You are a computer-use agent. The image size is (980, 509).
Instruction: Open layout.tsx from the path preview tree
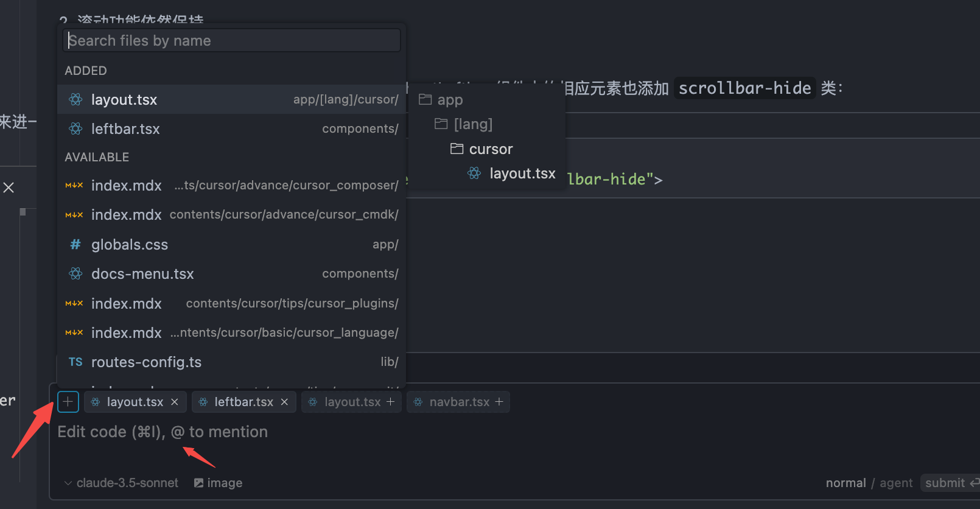pyautogui.click(x=522, y=174)
